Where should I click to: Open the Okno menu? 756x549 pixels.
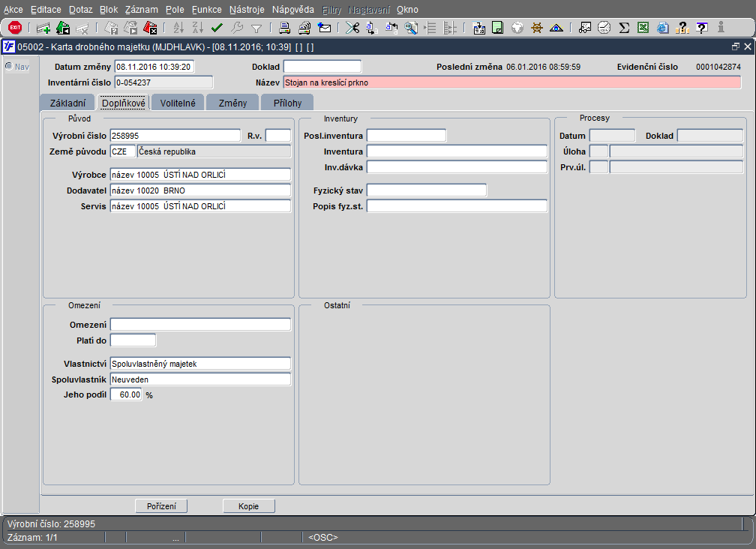pyautogui.click(x=407, y=10)
